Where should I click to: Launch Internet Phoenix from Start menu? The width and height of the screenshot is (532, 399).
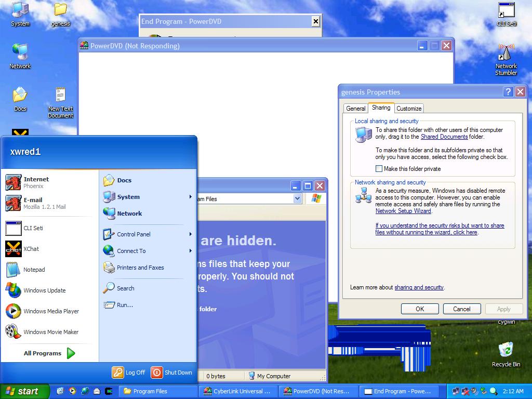49,182
